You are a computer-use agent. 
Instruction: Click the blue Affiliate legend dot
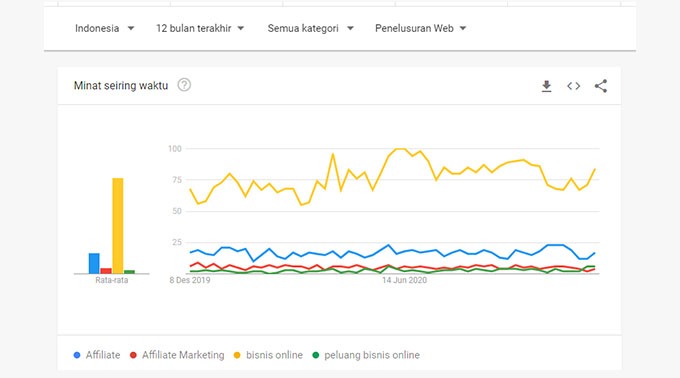click(x=77, y=355)
